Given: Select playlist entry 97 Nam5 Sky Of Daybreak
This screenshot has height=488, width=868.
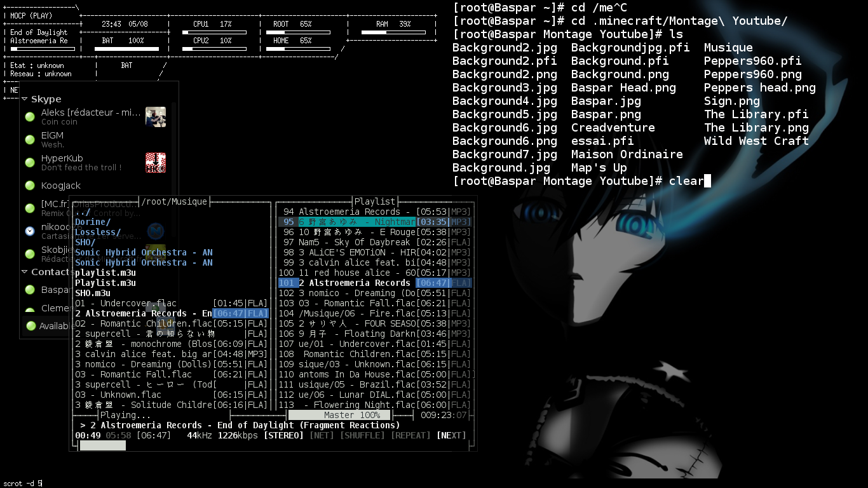Looking at the screenshot, I should (375, 242).
